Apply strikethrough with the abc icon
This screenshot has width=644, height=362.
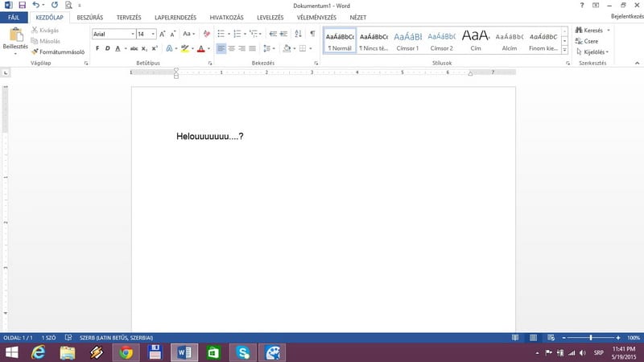pyautogui.click(x=133, y=48)
